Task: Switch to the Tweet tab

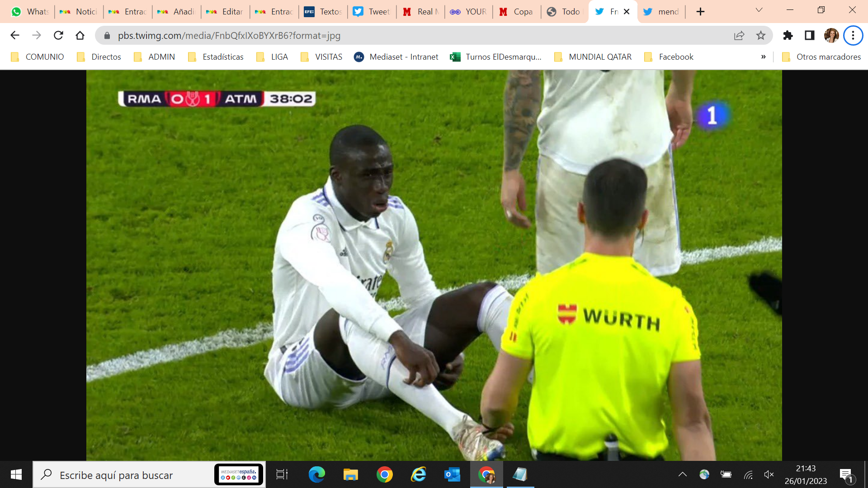Action: [372, 12]
